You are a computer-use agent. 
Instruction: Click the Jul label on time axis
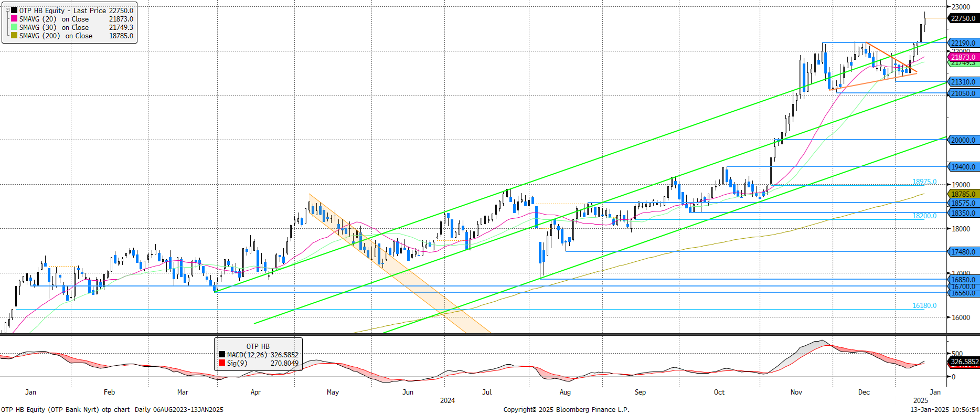click(487, 392)
